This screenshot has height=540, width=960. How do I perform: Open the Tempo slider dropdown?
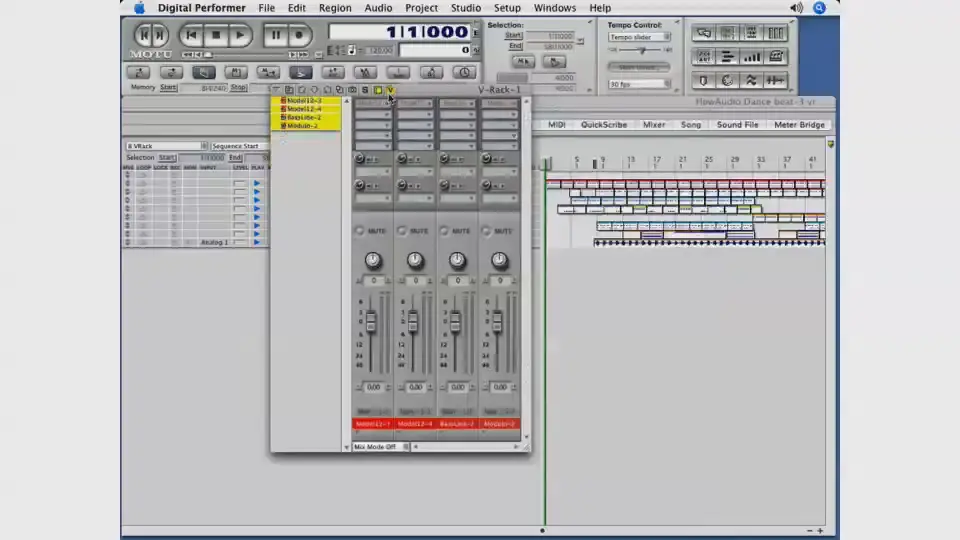tap(639, 37)
